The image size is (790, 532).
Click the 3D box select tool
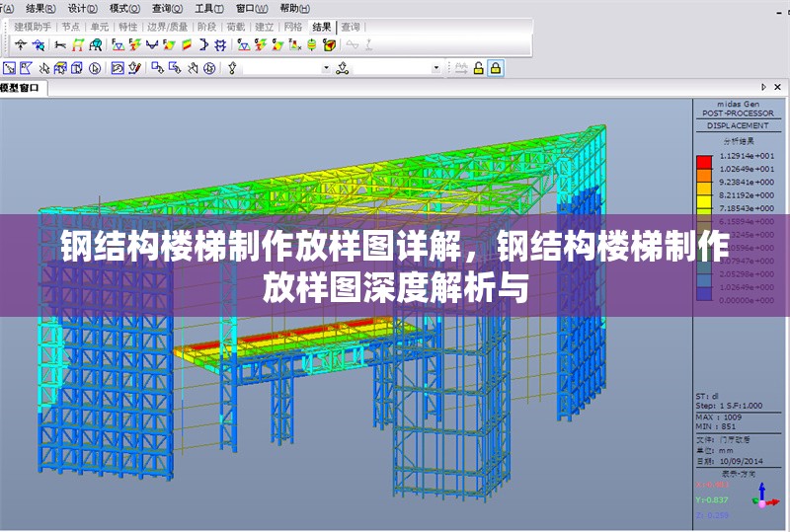click(77, 68)
